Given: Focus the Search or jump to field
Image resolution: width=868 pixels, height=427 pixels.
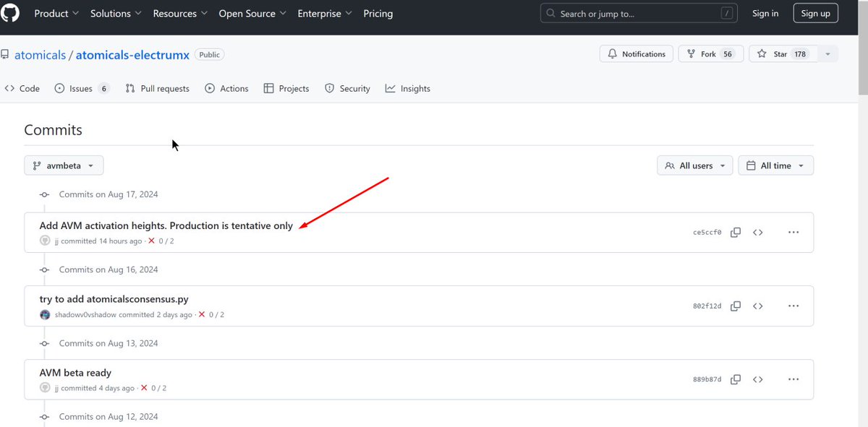Looking at the screenshot, I should point(639,13).
